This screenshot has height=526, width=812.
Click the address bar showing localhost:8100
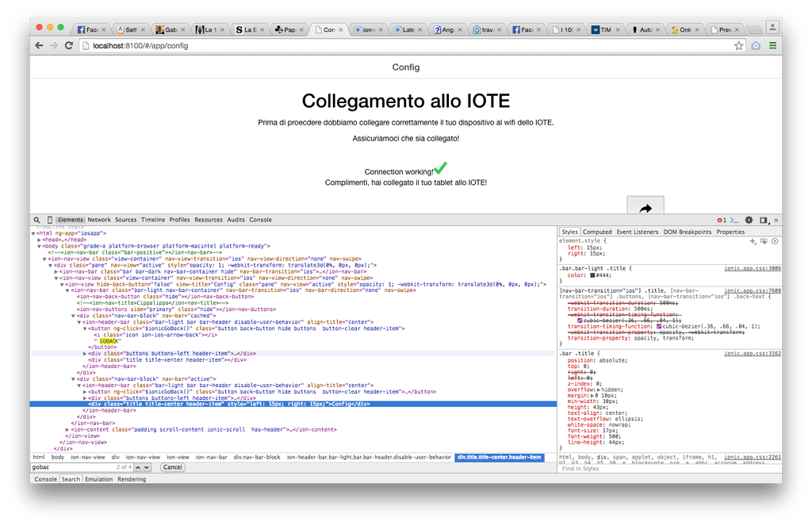coord(407,45)
